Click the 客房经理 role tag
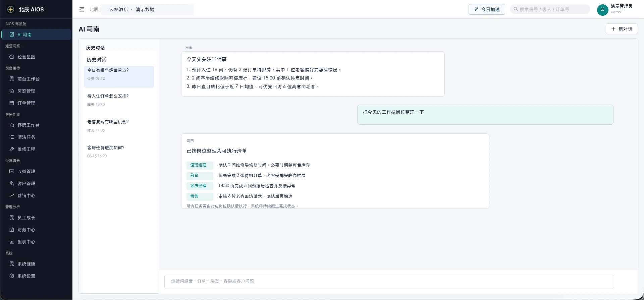The height and width of the screenshot is (300, 644). click(x=200, y=186)
